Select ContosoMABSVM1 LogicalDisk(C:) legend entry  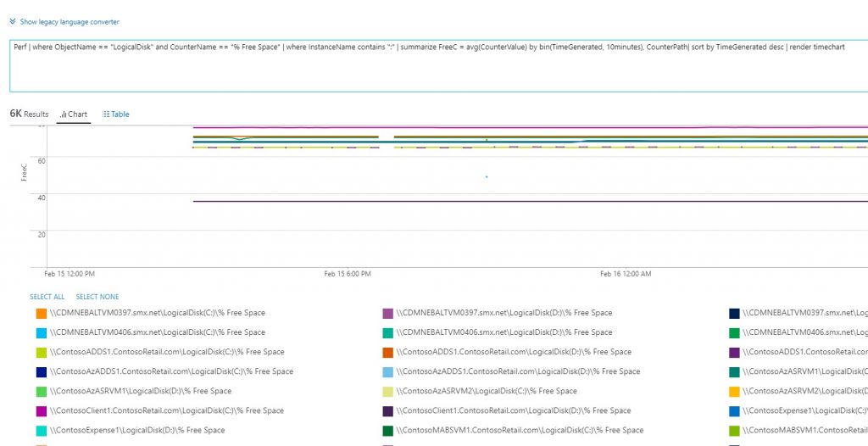tap(388, 430)
